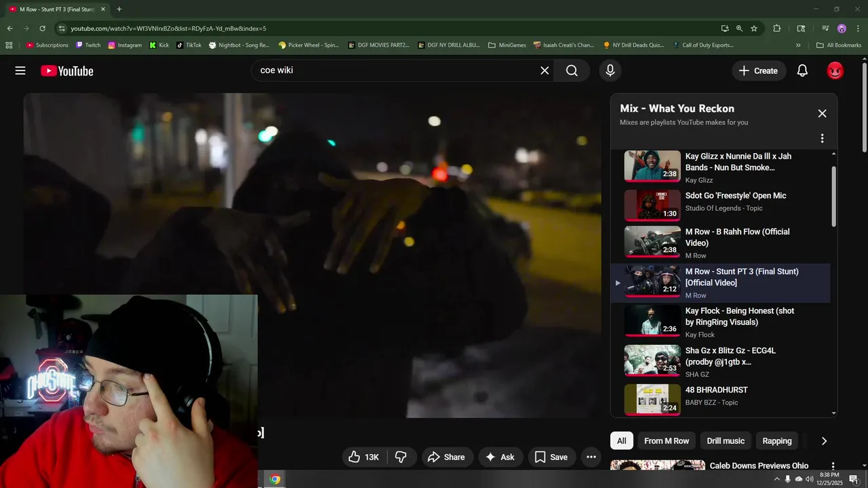
Task: Open Nightbot Song Requests bookmark
Action: [239, 45]
